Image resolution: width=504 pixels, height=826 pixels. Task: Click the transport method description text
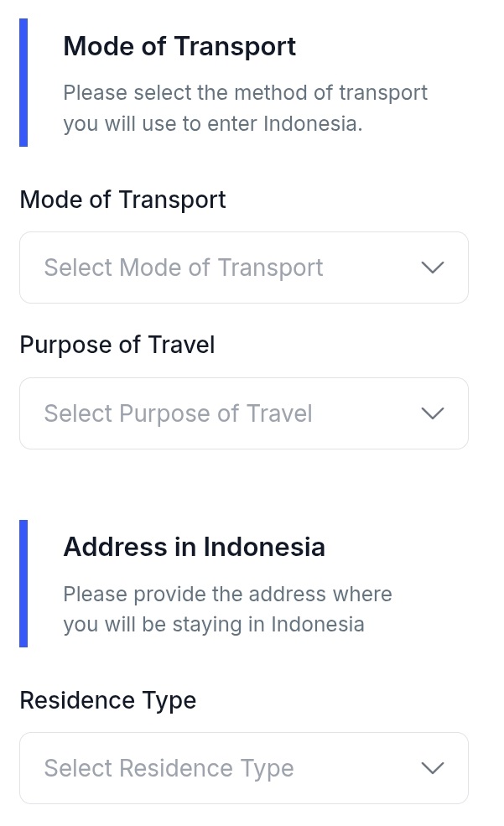pyautogui.click(x=245, y=108)
